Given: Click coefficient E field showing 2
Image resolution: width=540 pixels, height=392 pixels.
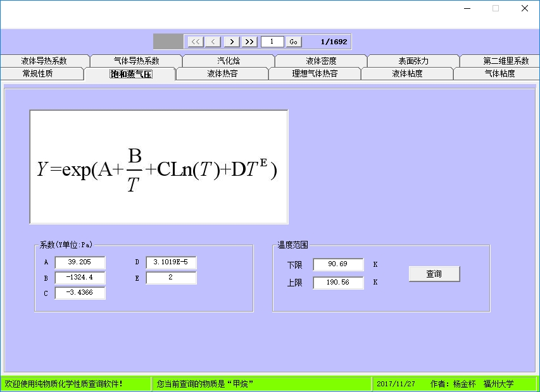Looking at the screenshot, I should [171, 278].
